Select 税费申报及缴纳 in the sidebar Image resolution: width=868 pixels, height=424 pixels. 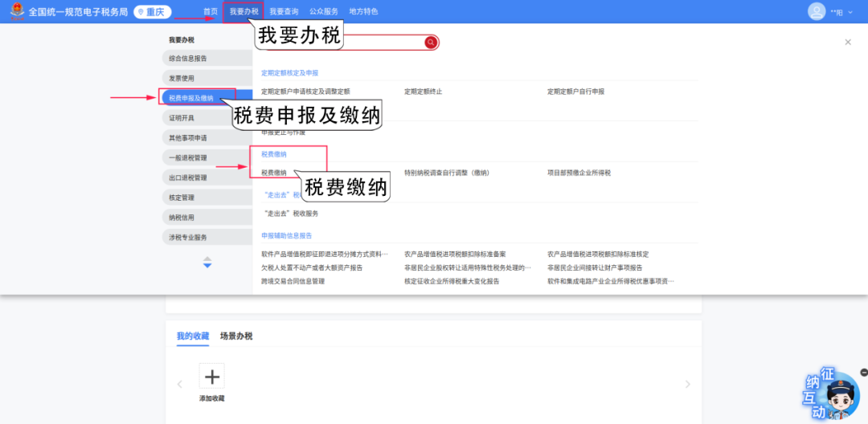tap(191, 98)
